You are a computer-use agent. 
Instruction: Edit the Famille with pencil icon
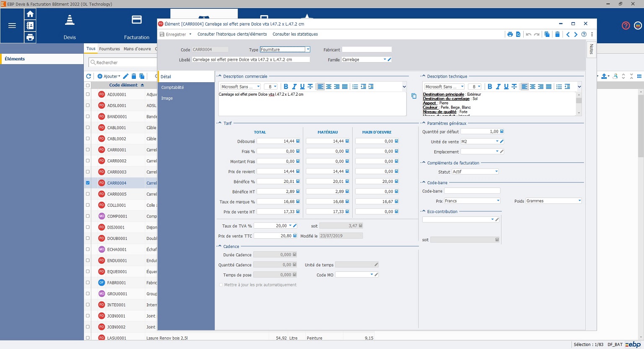(x=390, y=60)
